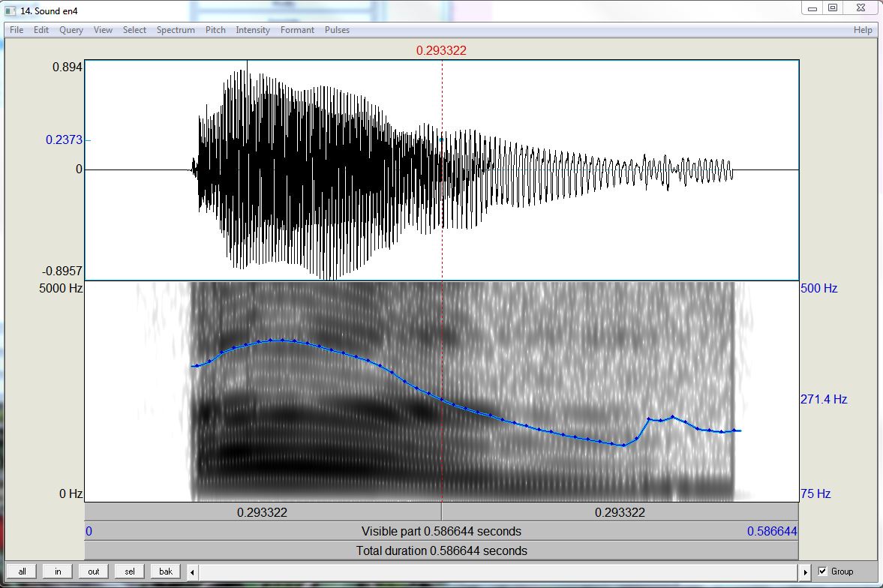The image size is (883, 588).
Task: Open the Intensity menu
Action: point(253,30)
